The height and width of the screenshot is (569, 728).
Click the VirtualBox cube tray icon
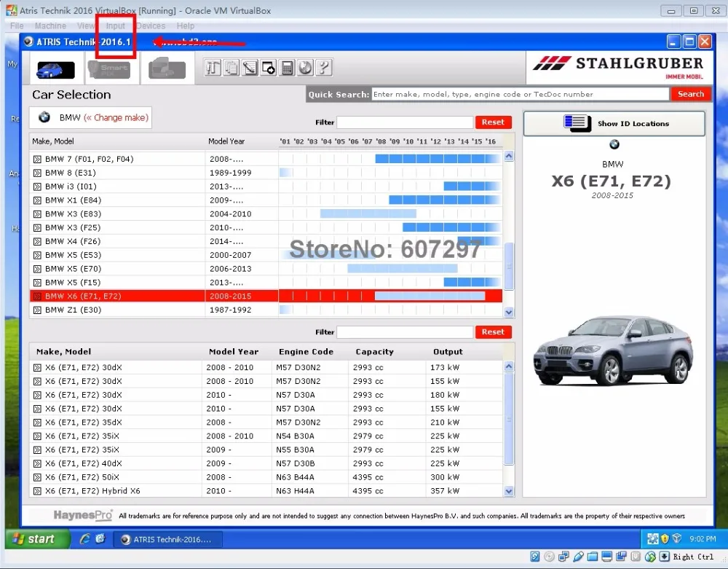pyautogui.click(x=676, y=539)
